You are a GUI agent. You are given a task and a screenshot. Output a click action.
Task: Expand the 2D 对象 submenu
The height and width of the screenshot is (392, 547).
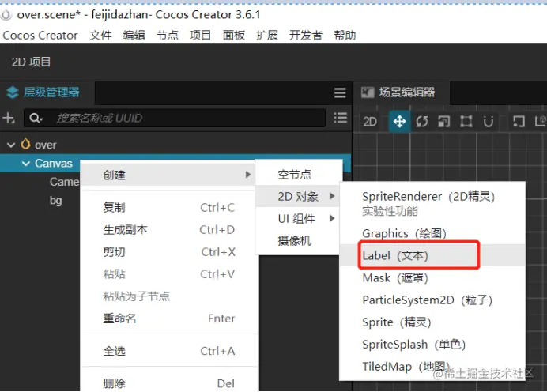299,196
